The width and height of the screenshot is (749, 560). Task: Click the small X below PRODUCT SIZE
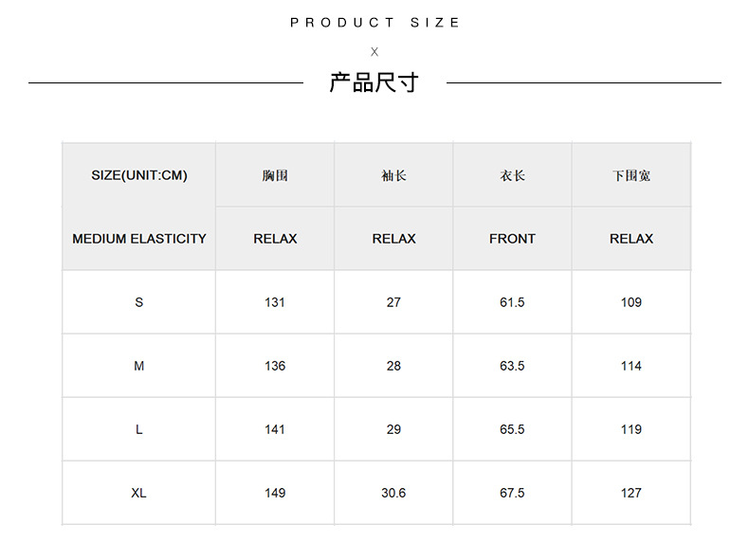coord(374,52)
